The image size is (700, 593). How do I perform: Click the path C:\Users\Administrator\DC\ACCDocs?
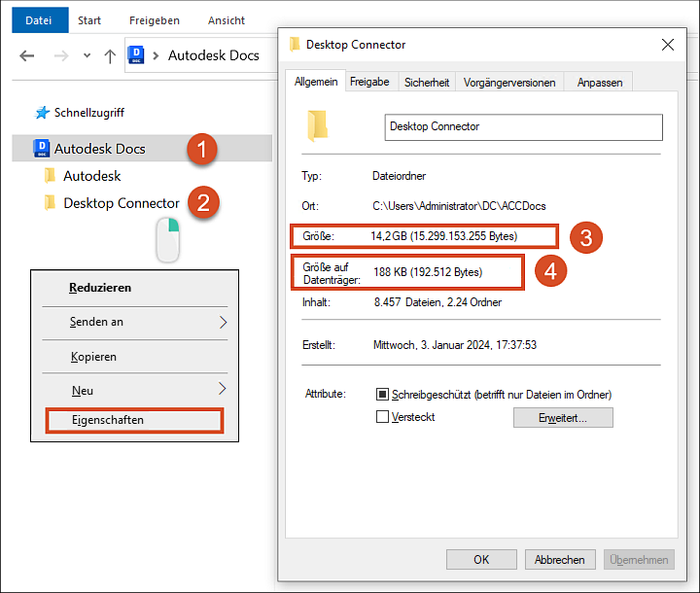459,206
